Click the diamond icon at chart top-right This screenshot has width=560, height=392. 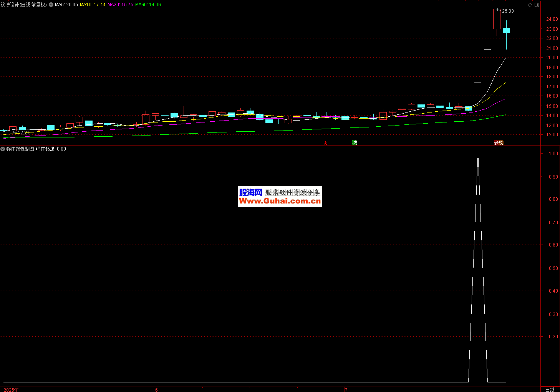pos(530,5)
